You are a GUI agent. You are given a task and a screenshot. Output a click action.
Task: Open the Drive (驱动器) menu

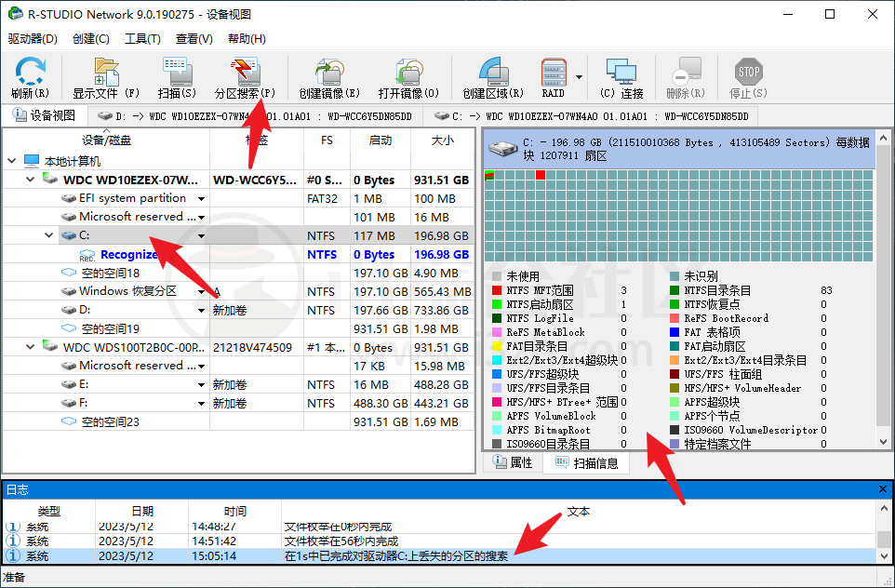click(x=33, y=39)
